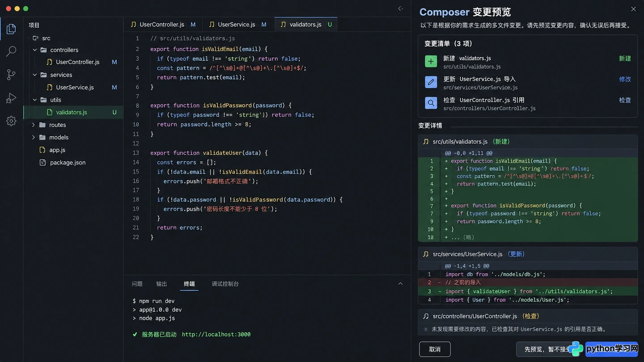Click the 项目 explorer heading

click(x=34, y=25)
